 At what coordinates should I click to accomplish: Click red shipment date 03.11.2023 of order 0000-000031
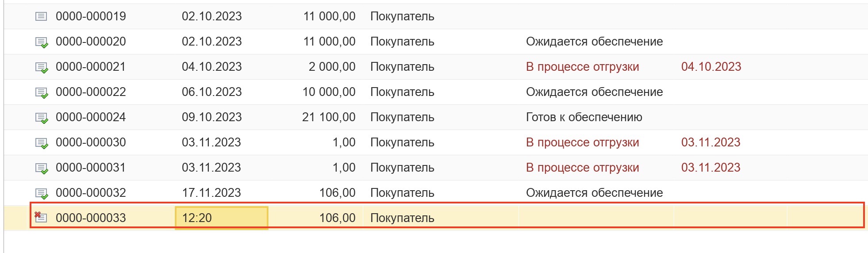(711, 168)
